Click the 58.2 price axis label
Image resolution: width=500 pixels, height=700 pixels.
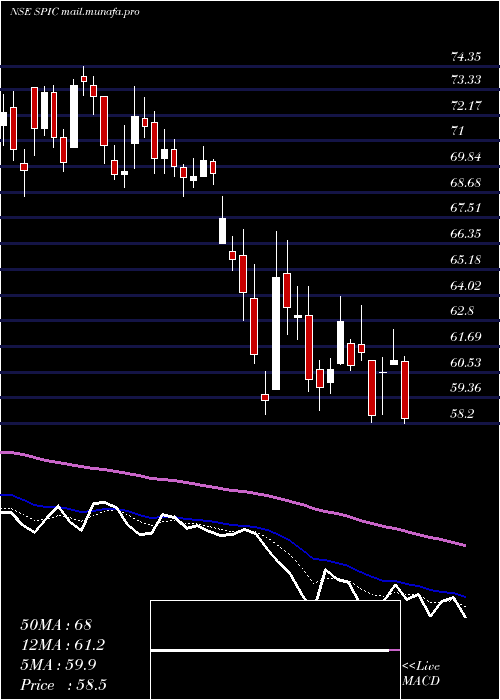pyautogui.click(x=462, y=414)
